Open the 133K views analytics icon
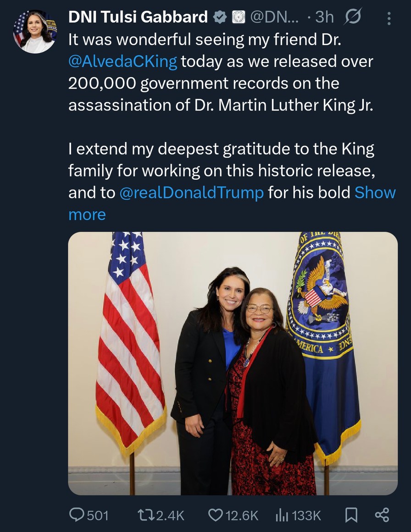411x532 pixels. (281, 515)
